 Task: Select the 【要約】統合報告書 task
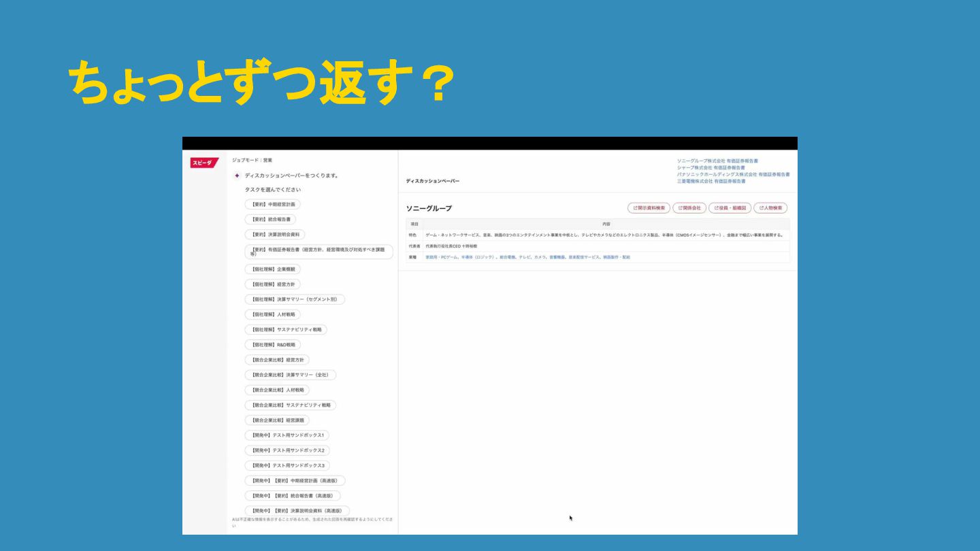pyautogui.click(x=270, y=219)
